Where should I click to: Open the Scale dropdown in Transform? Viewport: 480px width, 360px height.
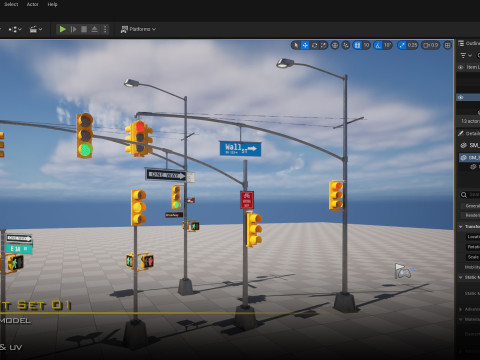pos(473,257)
